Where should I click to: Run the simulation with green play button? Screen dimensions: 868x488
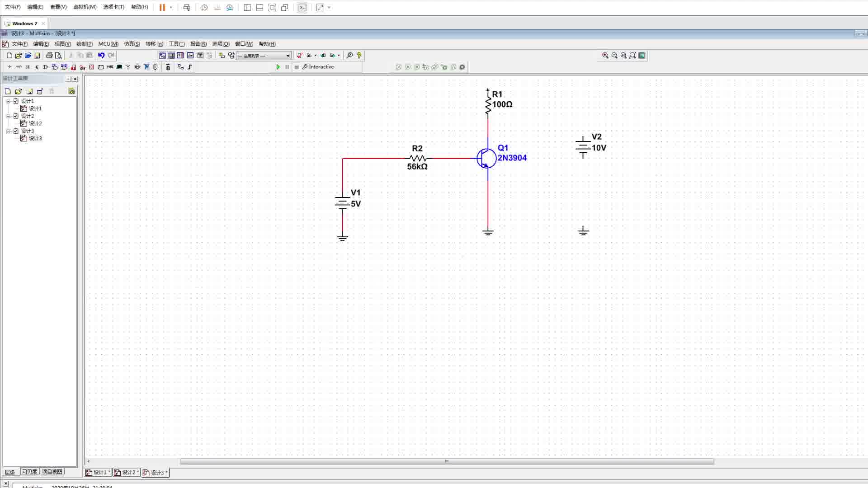[278, 67]
